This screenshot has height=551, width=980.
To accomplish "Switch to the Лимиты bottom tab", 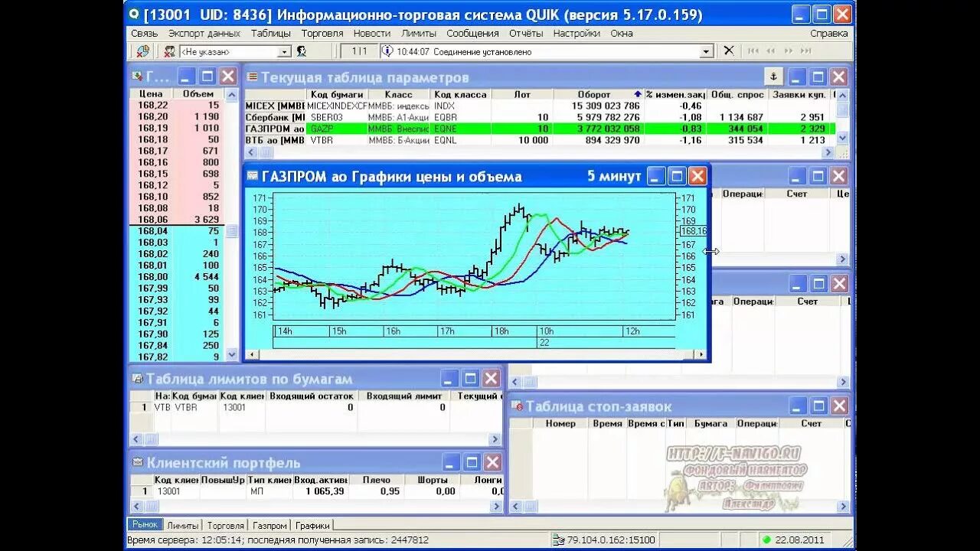I will pyautogui.click(x=182, y=526).
